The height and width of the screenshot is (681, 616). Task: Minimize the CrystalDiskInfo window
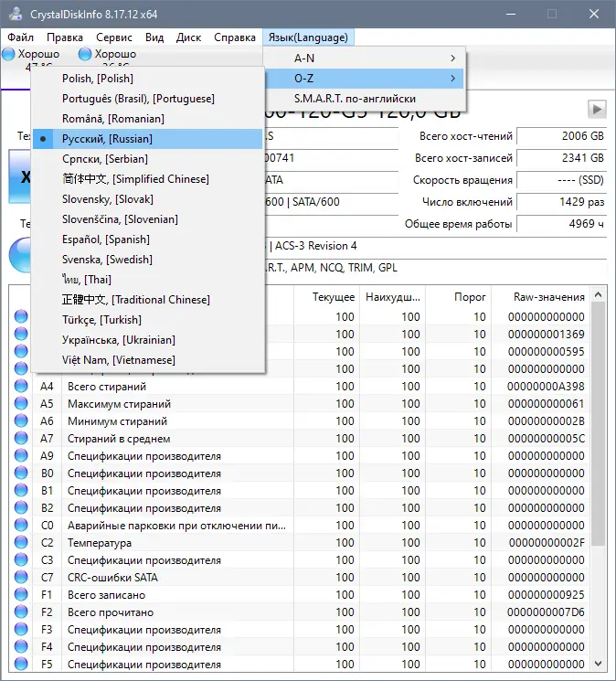(x=511, y=14)
